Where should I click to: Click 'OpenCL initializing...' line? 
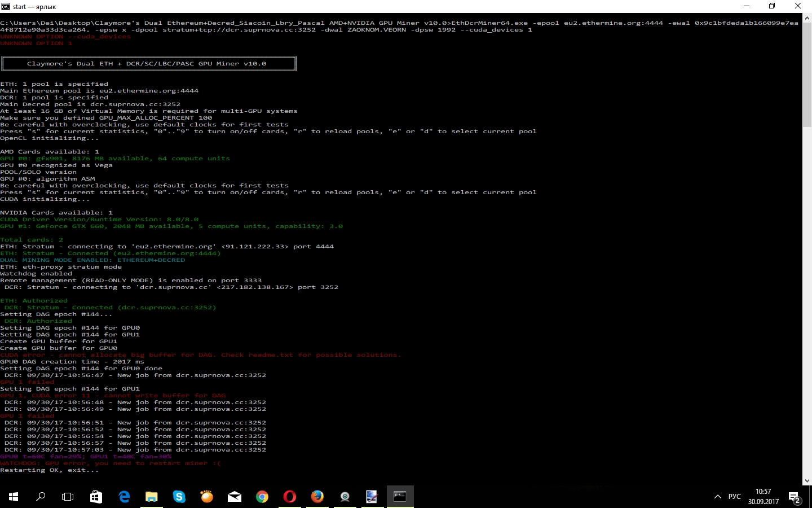point(50,138)
